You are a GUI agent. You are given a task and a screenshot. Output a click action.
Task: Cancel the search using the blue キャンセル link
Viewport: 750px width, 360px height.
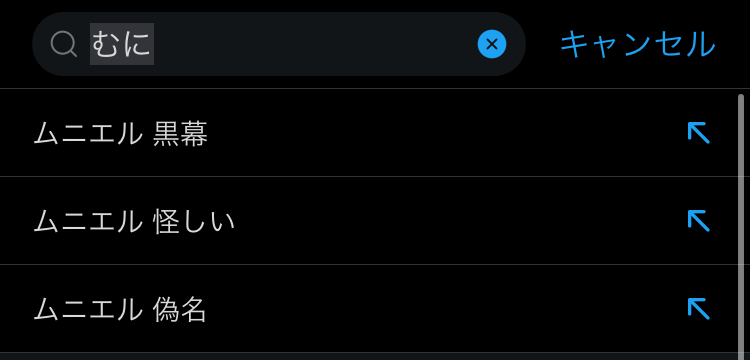pos(638,44)
